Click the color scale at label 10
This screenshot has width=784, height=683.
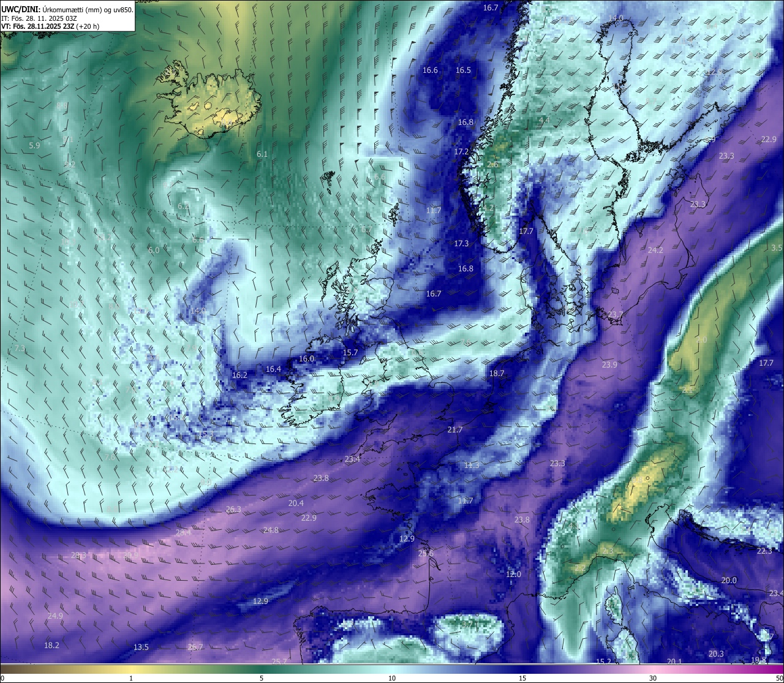[392, 678]
